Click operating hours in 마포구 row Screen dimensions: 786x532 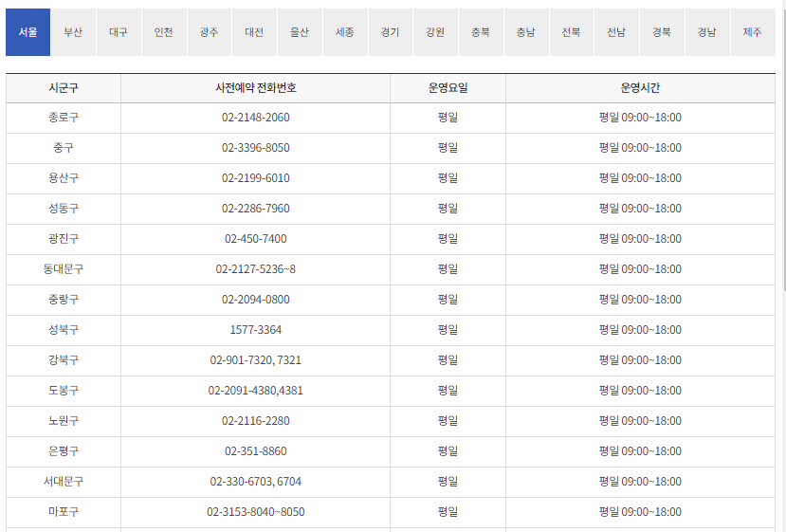click(640, 512)
